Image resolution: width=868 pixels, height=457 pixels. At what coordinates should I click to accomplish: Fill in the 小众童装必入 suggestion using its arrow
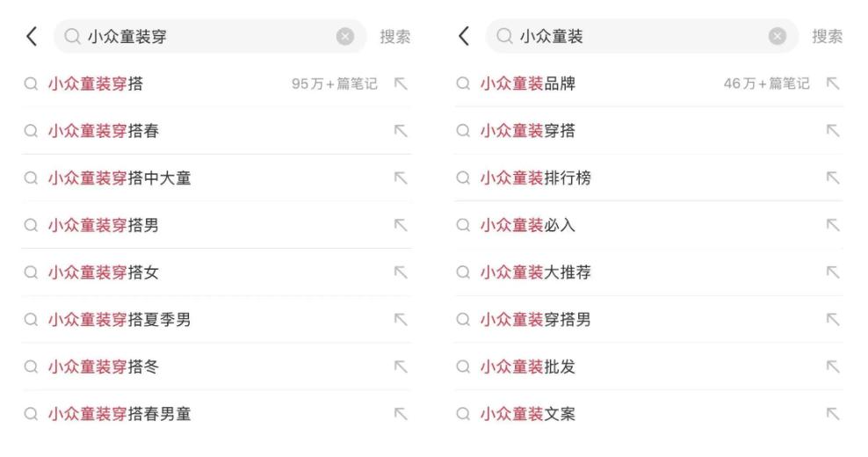pyautogui.click(x=833, y=226)
